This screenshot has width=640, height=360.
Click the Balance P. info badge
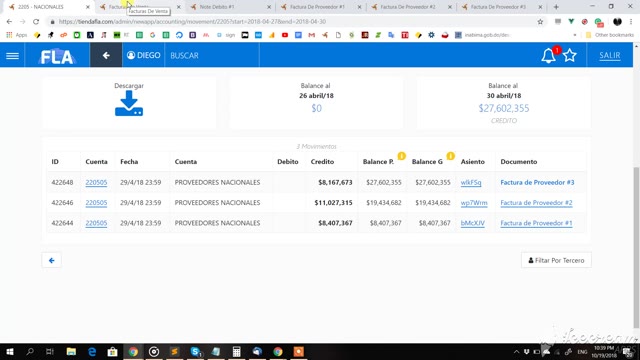point(402,156)
